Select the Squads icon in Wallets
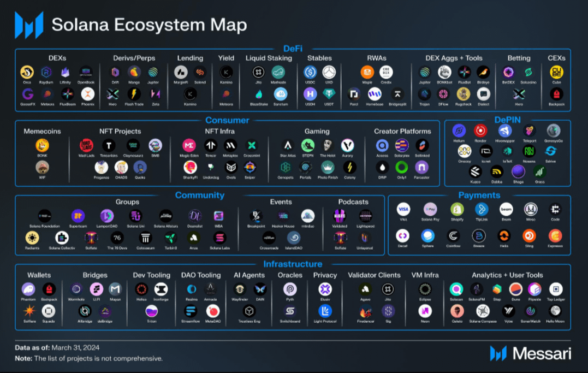Image resolution: width=588 pixels, height=373 pixels. [49, 311]
